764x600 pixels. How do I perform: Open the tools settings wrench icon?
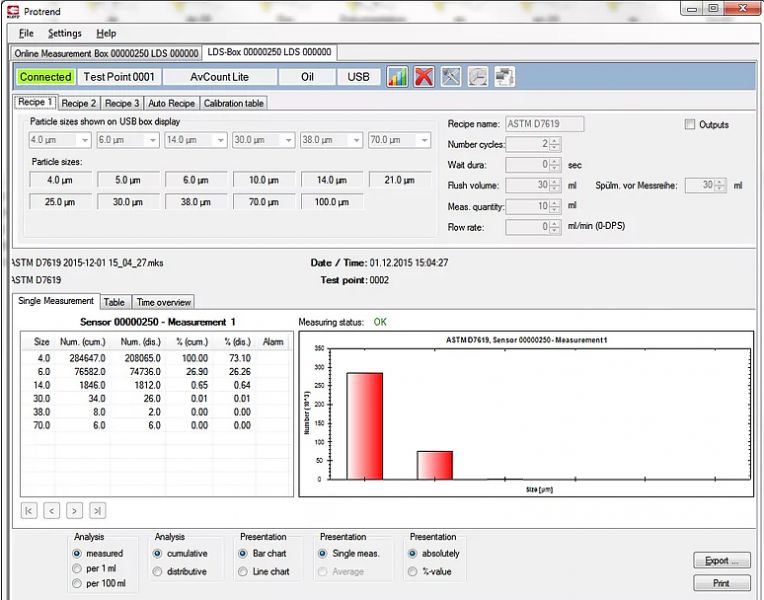click(451, 77)
